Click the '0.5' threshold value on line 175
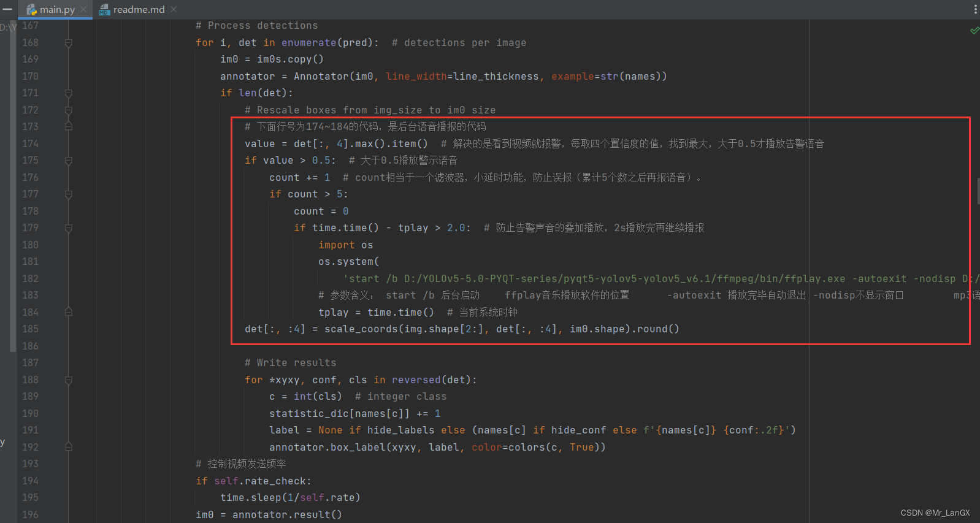This screenshot has height=523, width=980. (x=321, y=161)
